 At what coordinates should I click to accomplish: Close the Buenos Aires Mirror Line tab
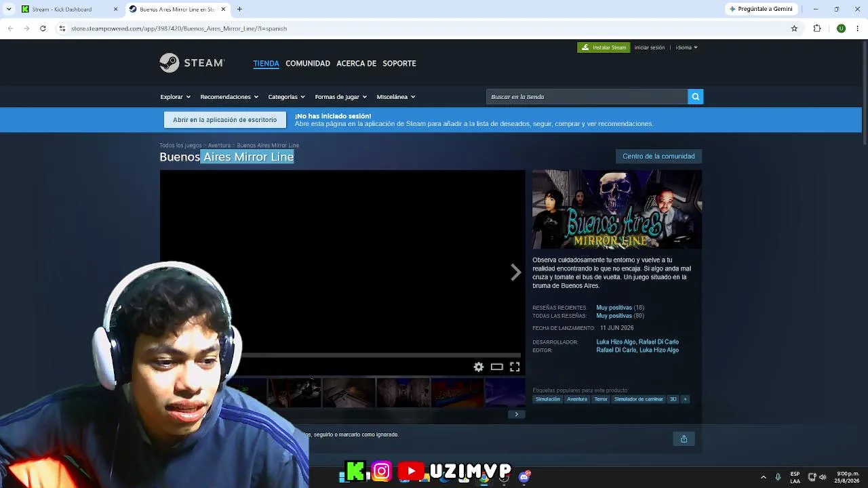(223, 9)
